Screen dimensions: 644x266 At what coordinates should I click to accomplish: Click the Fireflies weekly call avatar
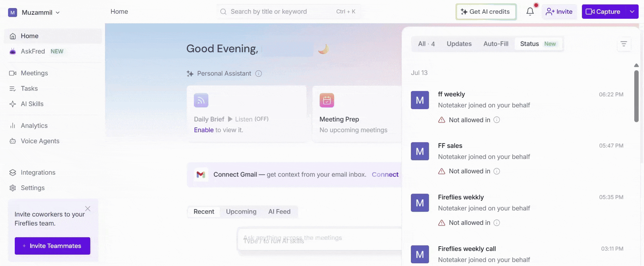(420, 255)
